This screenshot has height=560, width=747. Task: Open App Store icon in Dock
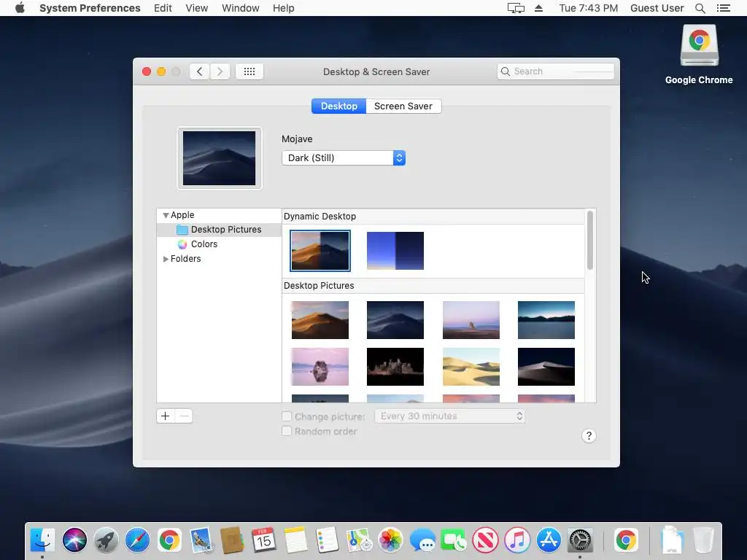[549, 540]
